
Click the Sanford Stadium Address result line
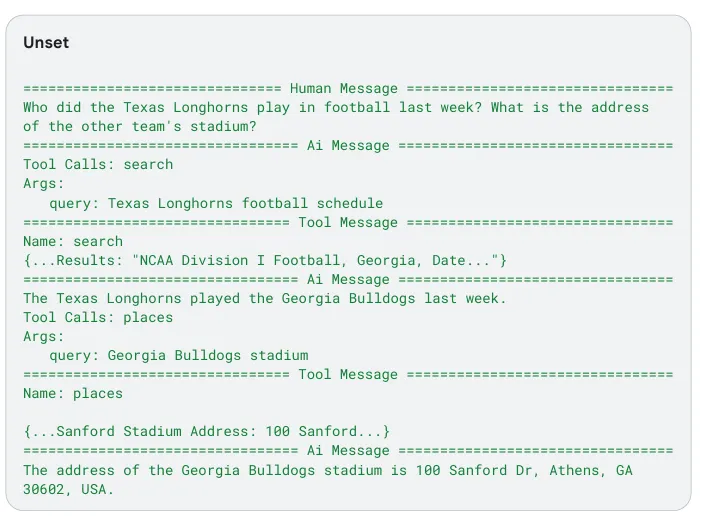(x=206, y=431)
